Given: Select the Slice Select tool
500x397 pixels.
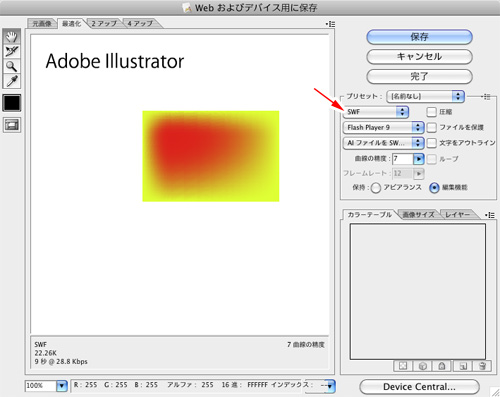Looking at the screenshot, I should click(x=12, y=51).
